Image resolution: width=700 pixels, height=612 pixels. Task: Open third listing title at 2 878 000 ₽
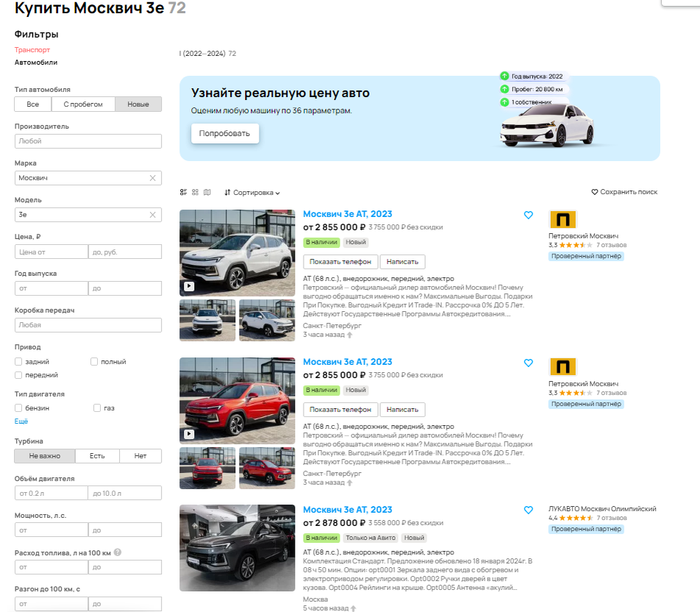coord(347,510)
